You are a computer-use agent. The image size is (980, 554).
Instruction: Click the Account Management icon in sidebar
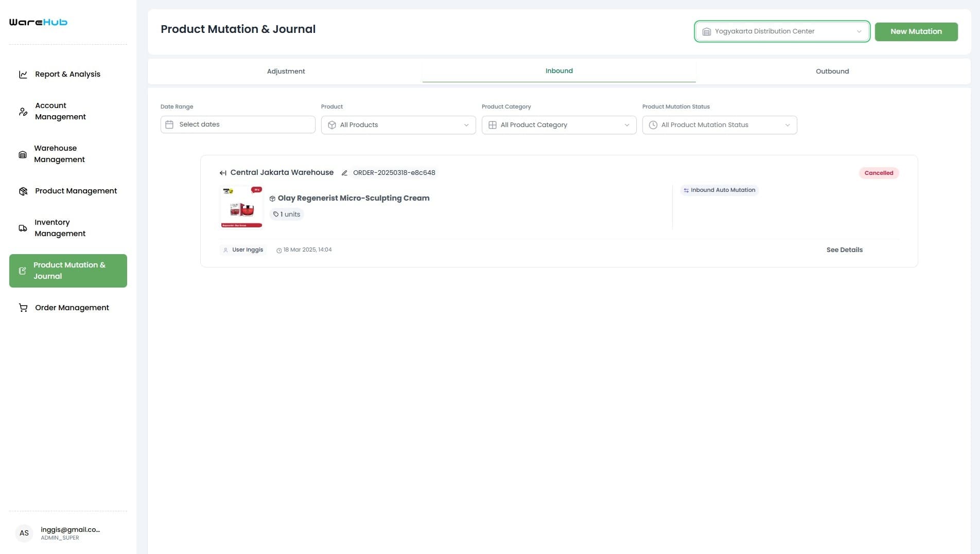[x=23, y=111]
